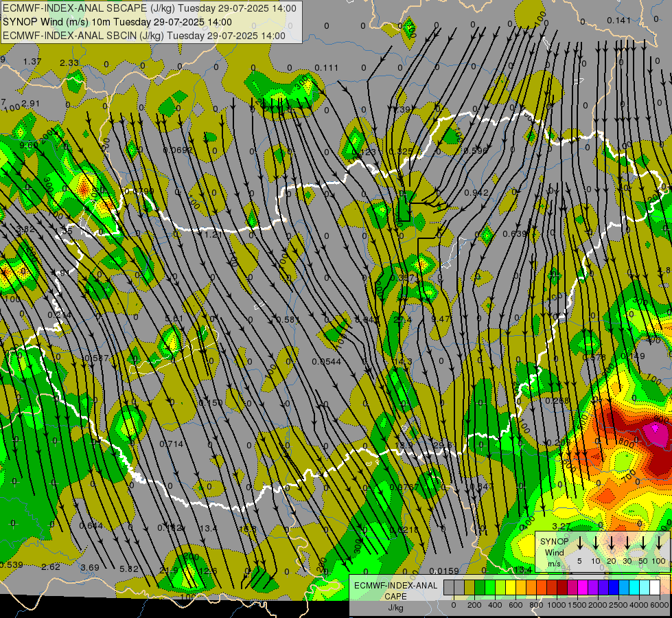Click the 5.61 value on the map

[174, 319]
